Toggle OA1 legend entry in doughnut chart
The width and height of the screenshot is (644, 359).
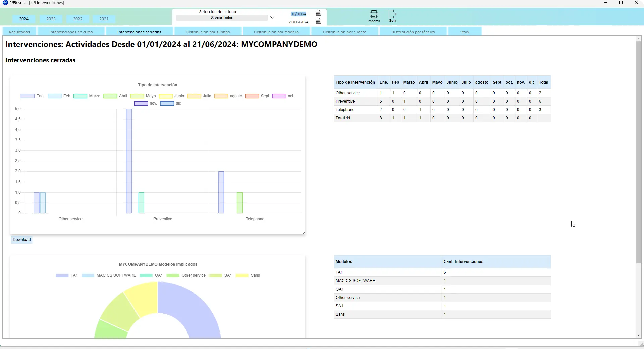(x=151, y=275)
